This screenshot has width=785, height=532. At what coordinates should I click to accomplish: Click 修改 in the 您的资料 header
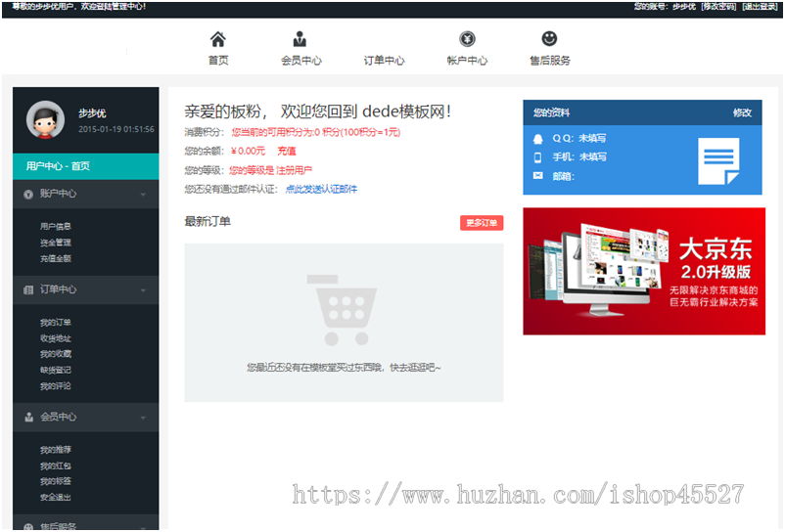[x=742, y=113]
